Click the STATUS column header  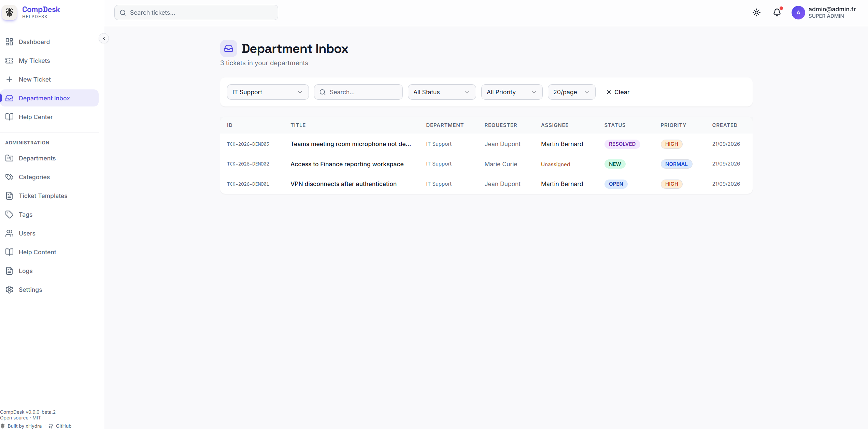[615, 125]
